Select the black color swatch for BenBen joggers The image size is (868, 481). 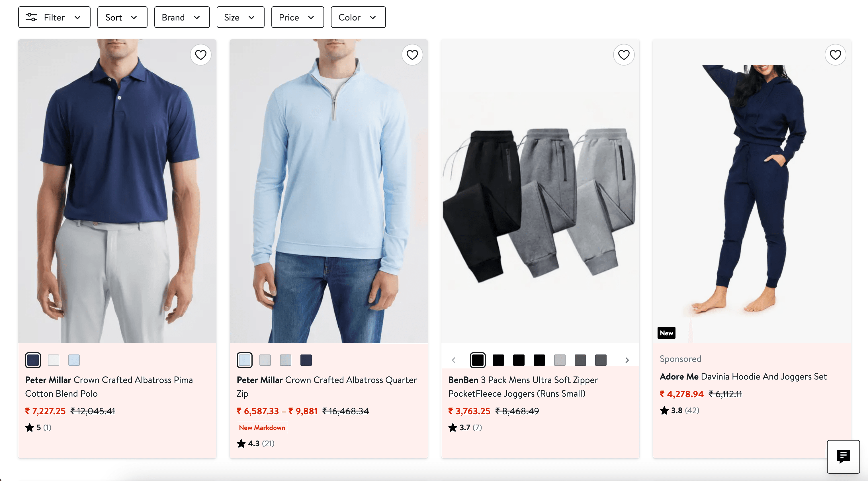pos(478,360)
